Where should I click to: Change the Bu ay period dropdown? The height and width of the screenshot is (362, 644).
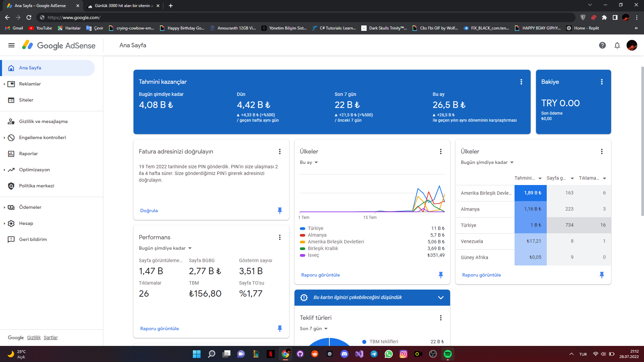[x=309, y=163]
